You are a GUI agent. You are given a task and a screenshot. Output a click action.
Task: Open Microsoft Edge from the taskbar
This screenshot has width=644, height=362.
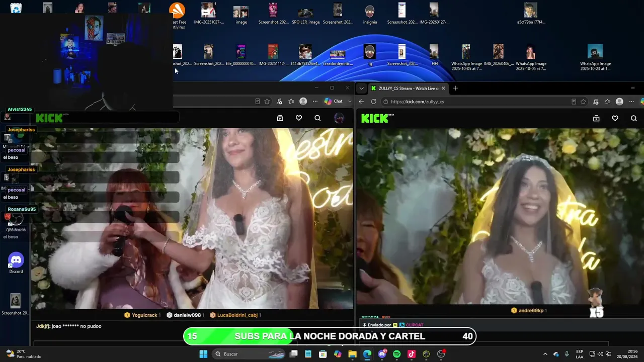pos(367,354)
